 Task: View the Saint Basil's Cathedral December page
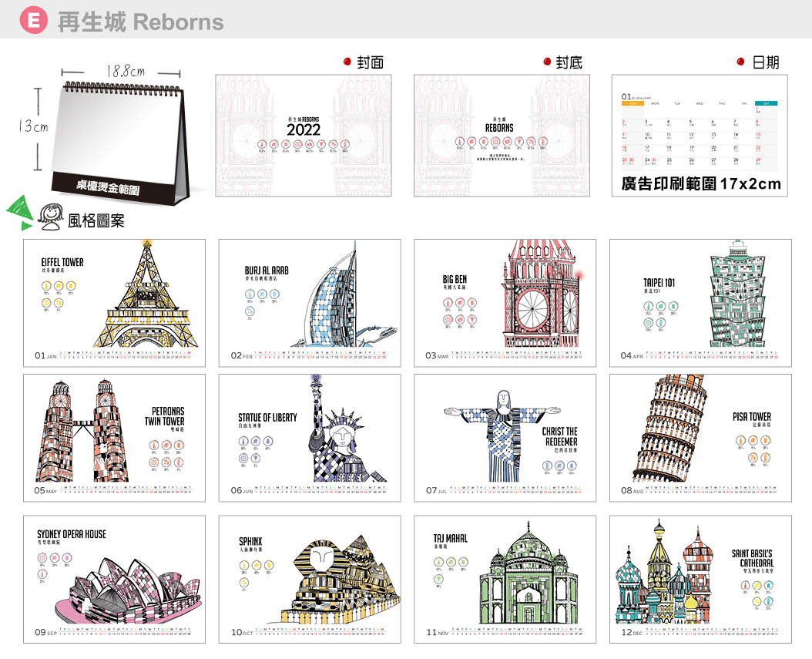tap(700, 579)
